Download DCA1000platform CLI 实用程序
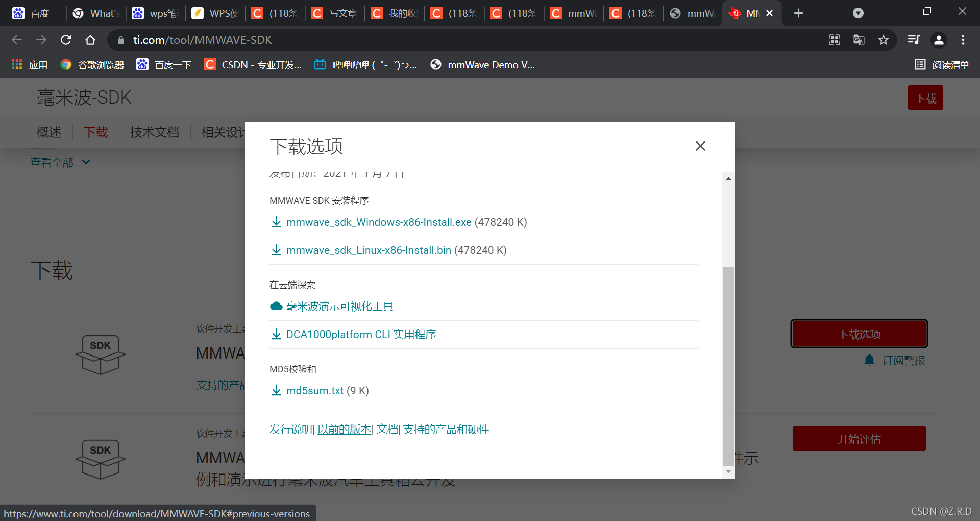This screenshot has height=521, width=980. tap(361, 335)
